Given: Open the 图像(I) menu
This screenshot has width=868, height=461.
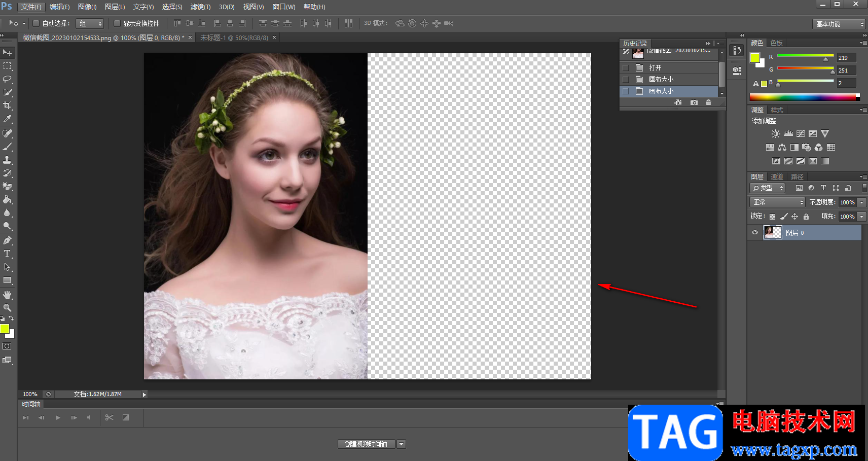Looking at the screenshot, I should click(x=87, y=7).
